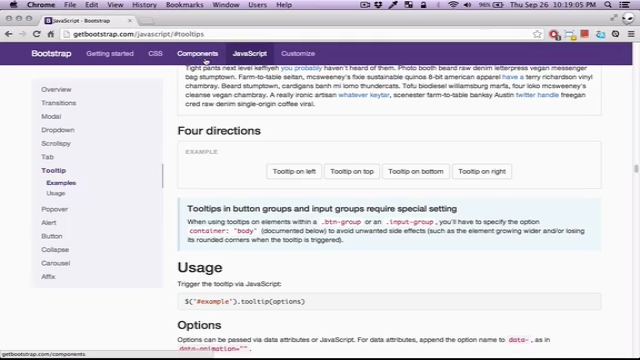Open the Users menu
640x360 pixels.
click(x=258, y=5)
